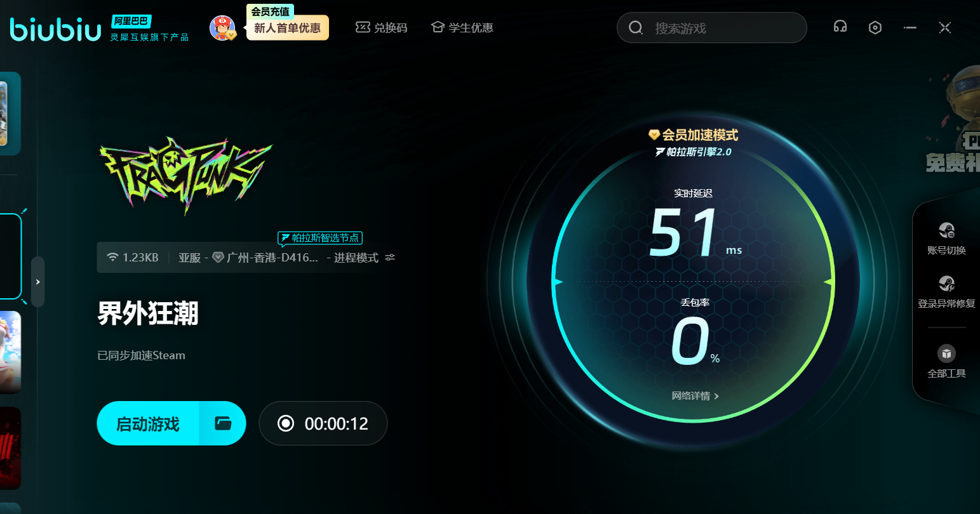Viewport: 980px width, 514px height.
Task: Select the top game thumbnail in sidebar
Action: (10, 114)
